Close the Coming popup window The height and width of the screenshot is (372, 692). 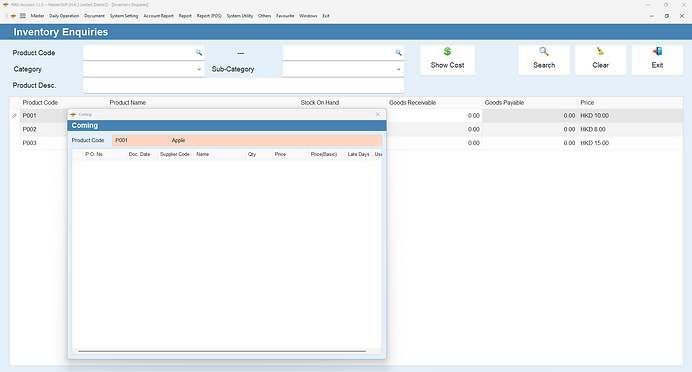pyautogui.click(x=377, y=114)
